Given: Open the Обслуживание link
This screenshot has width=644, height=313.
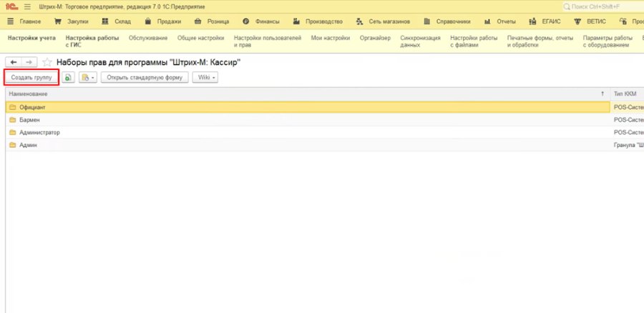Looking at the screenshot, I should pyautogui.click(x=148, y=38).
